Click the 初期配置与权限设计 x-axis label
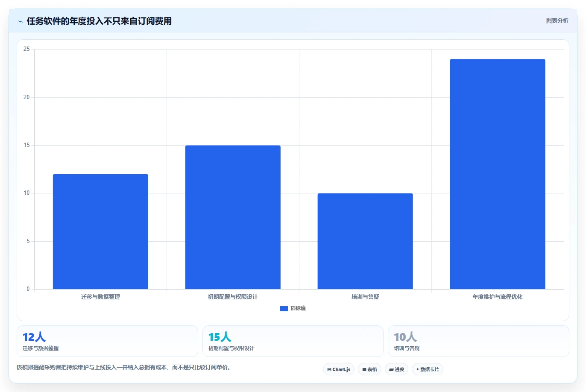Viewport: 586px width, 392px height. click(233, 297)
